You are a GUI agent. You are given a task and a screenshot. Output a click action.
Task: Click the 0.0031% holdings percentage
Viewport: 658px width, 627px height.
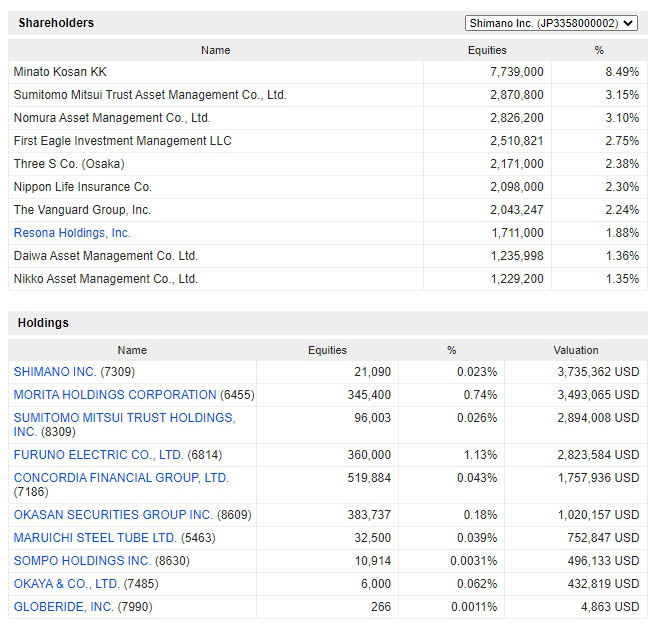[474, 561]
